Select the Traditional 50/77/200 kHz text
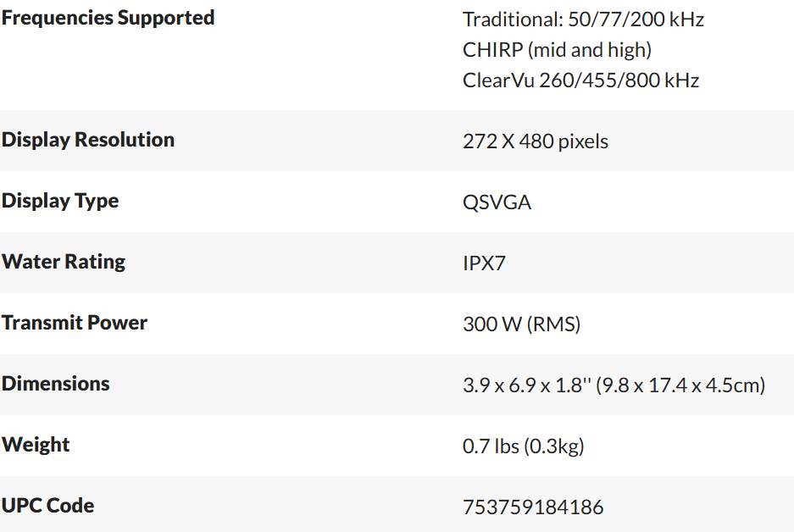This screenshot has width=794, height=532. click(x=583, y=19)
